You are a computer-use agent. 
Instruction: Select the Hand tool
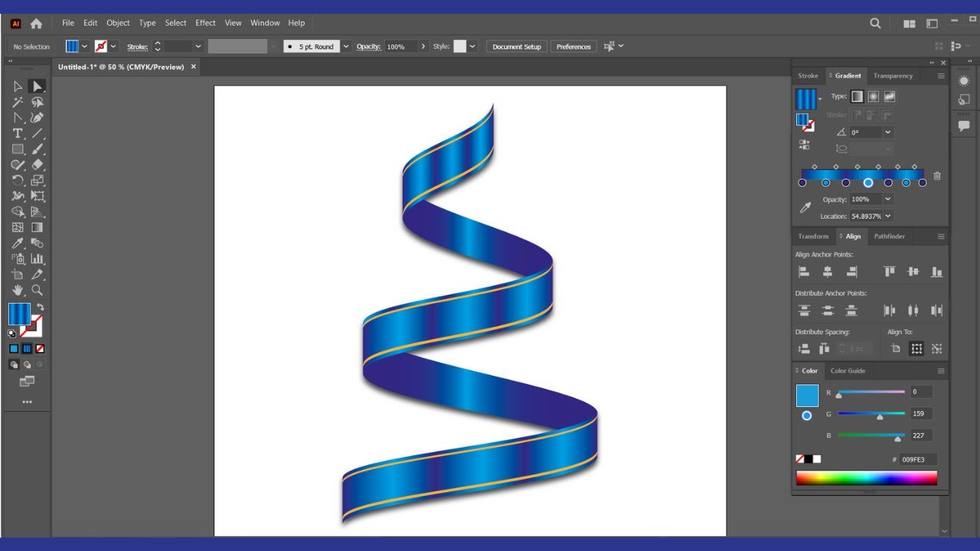click(18, 290)
